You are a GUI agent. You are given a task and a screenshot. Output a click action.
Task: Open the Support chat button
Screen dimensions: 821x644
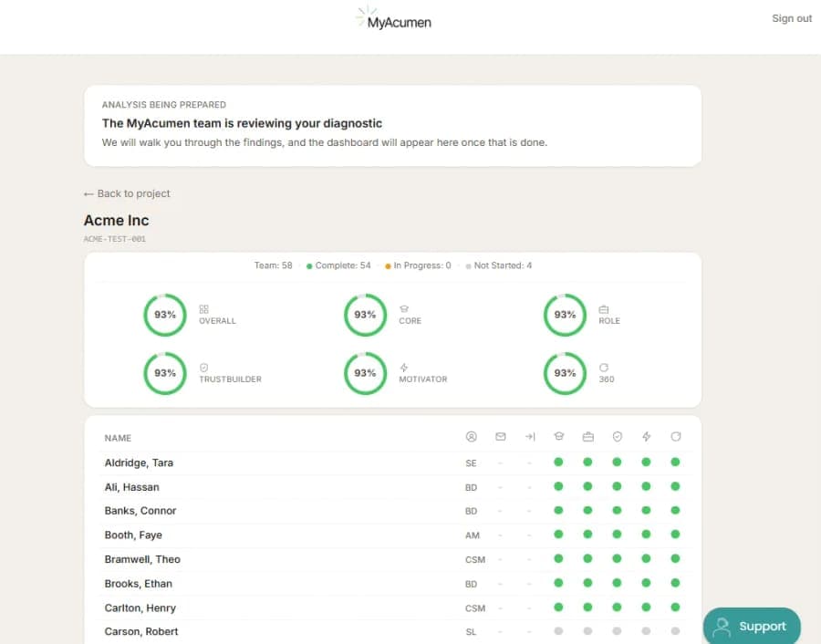click(752, 626)
